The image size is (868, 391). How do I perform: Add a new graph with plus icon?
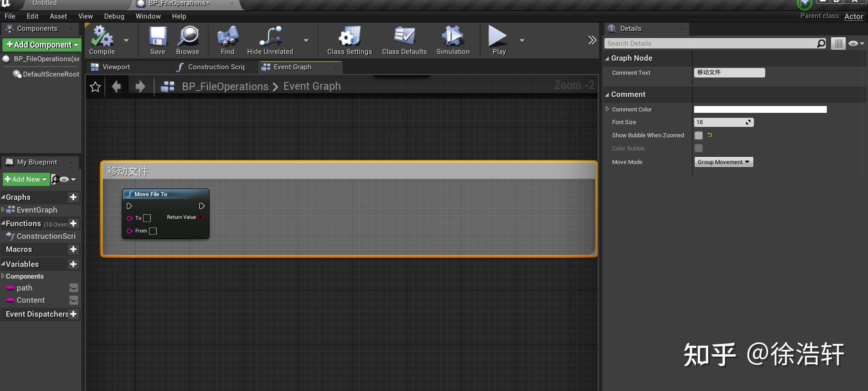tap(73, 197)
